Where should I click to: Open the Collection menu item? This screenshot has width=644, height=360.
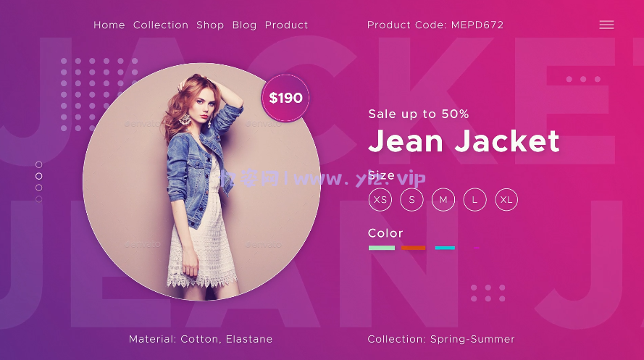pos(161,25)
